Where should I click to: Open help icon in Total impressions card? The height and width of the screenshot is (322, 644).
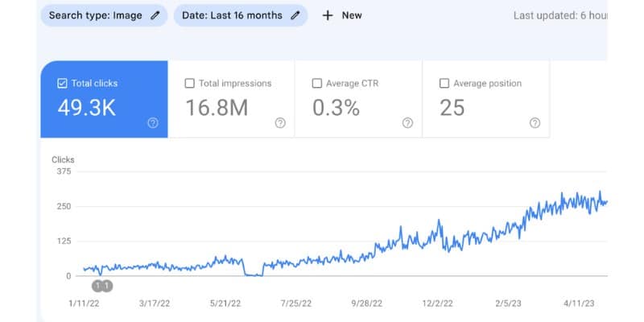pos(280,123)
